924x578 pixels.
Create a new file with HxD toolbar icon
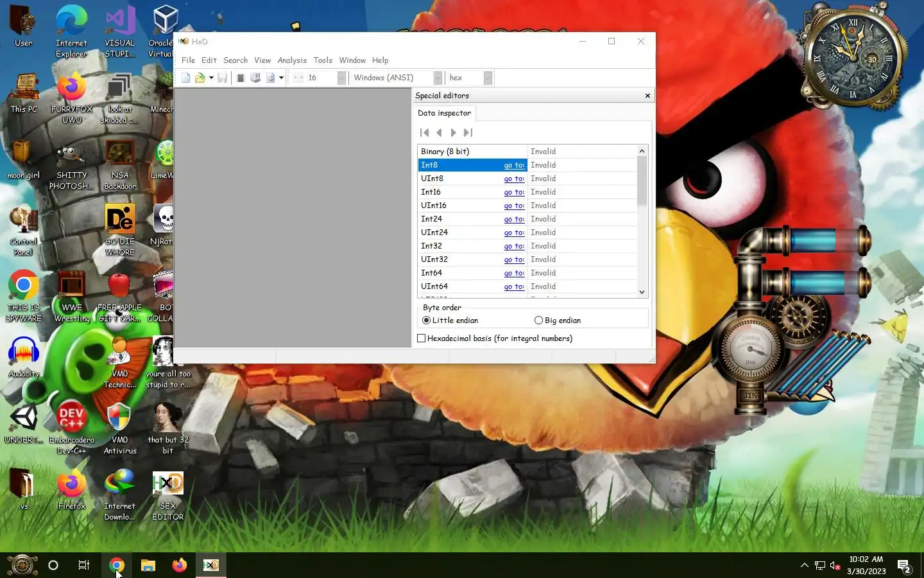pyautogui.click(x=185, y=78)
